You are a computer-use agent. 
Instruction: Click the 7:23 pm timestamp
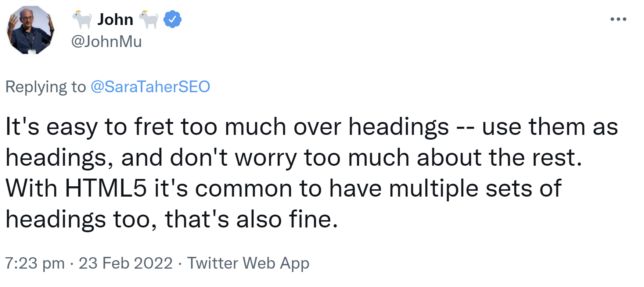pos(35,263)
